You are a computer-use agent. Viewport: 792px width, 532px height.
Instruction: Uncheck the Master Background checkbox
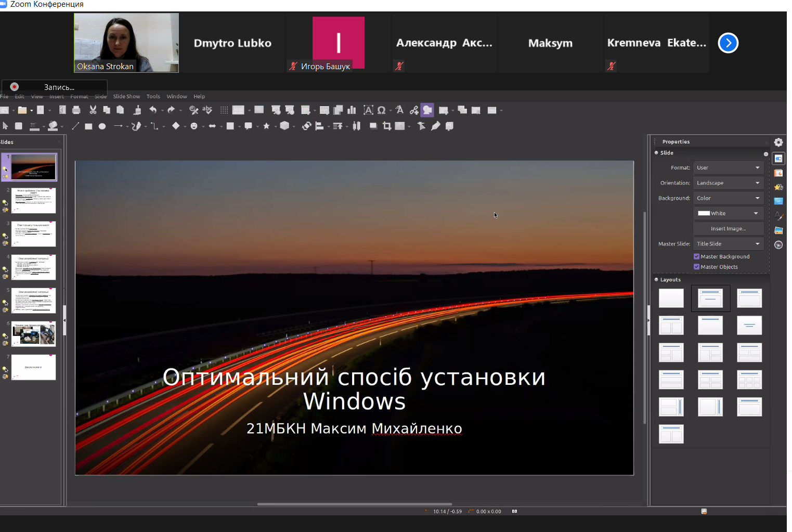click(697, 256)
